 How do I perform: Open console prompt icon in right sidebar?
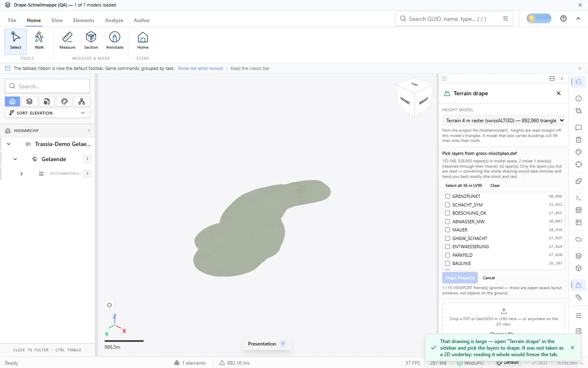(x=579, y=198)
